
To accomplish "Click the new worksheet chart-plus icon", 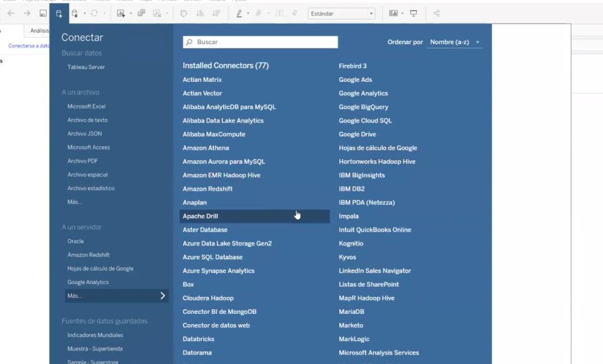I will click(121, 14).
